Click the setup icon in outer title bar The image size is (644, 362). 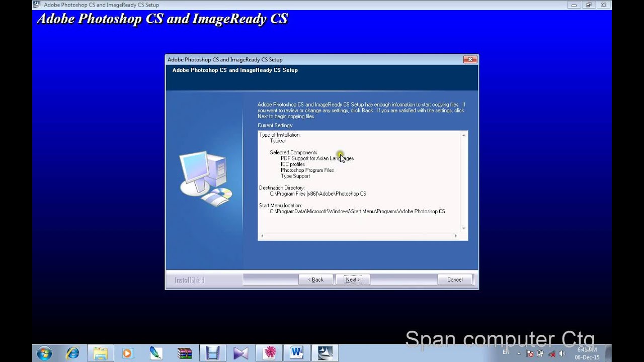pyautogui.click(x=37, y=5)
